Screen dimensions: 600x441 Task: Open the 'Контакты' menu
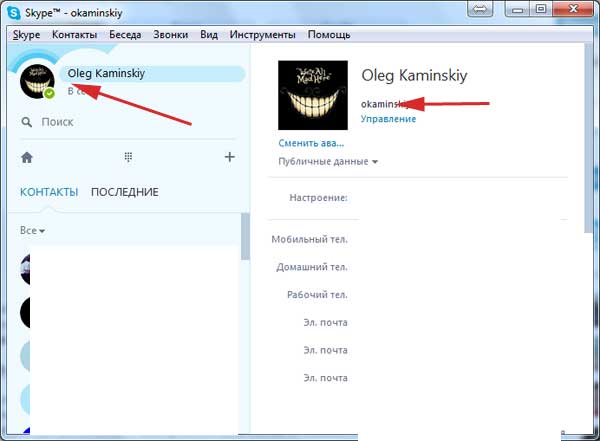tap(73, 33)
